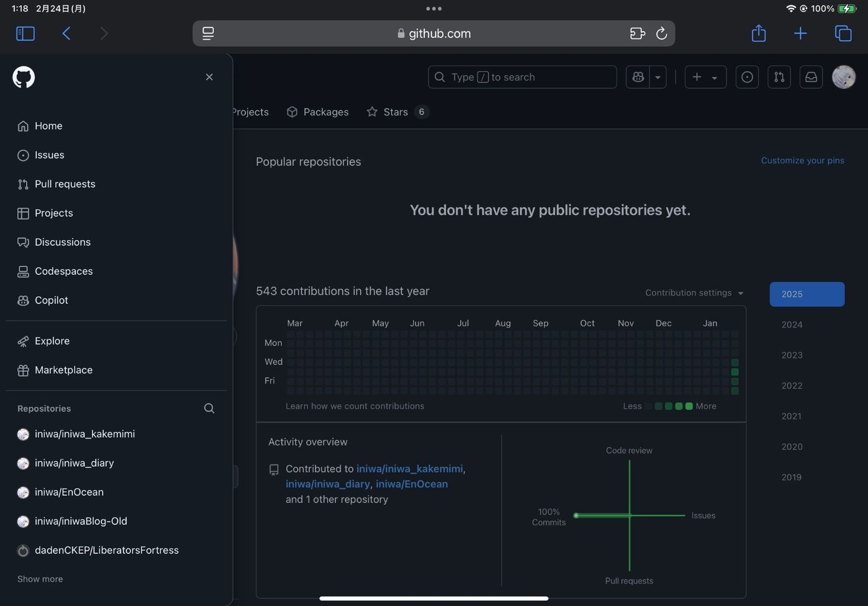Viewport: 868px width, 606px height.
Task: Open the notifications inbox icon
Action: (811, 77)
